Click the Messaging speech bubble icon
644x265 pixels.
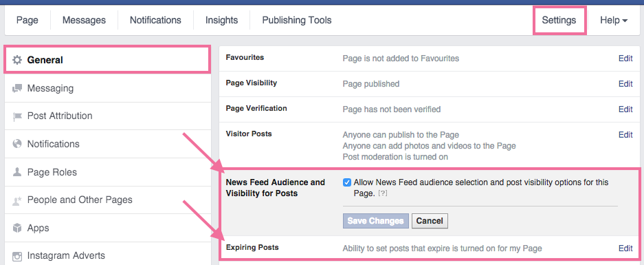point(17,89)
